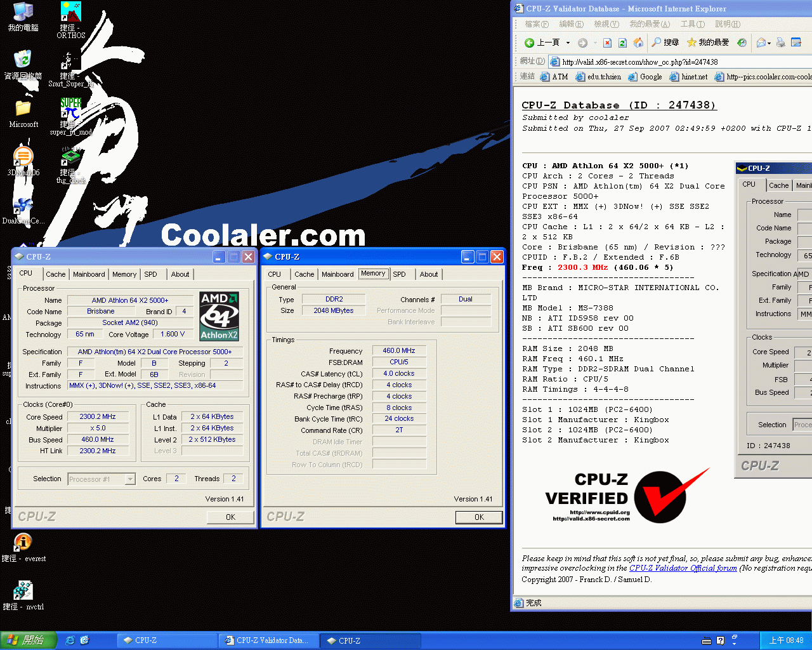Select the Microsoft folder on the desktop
812x650 pixels.
tap(23, 114)
